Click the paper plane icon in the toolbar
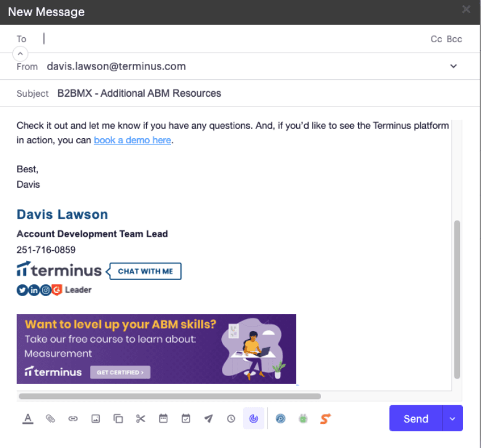 click(x=208, y=419)
